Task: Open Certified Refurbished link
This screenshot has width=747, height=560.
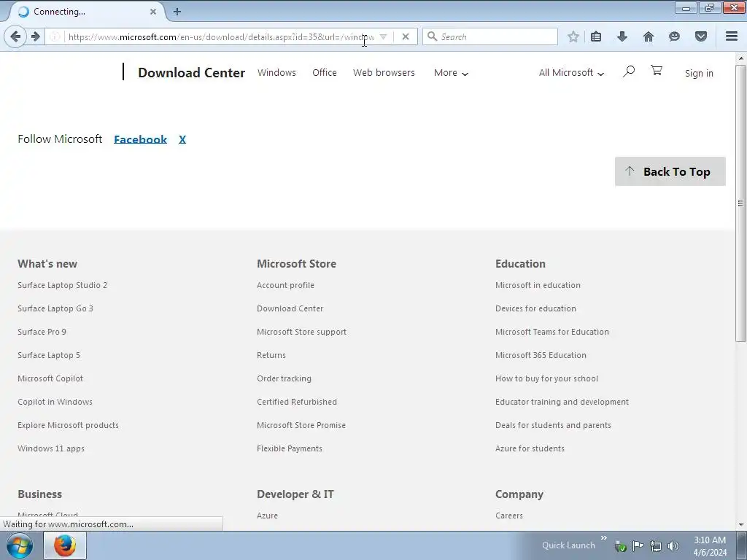Action: (x=297, y=402)
